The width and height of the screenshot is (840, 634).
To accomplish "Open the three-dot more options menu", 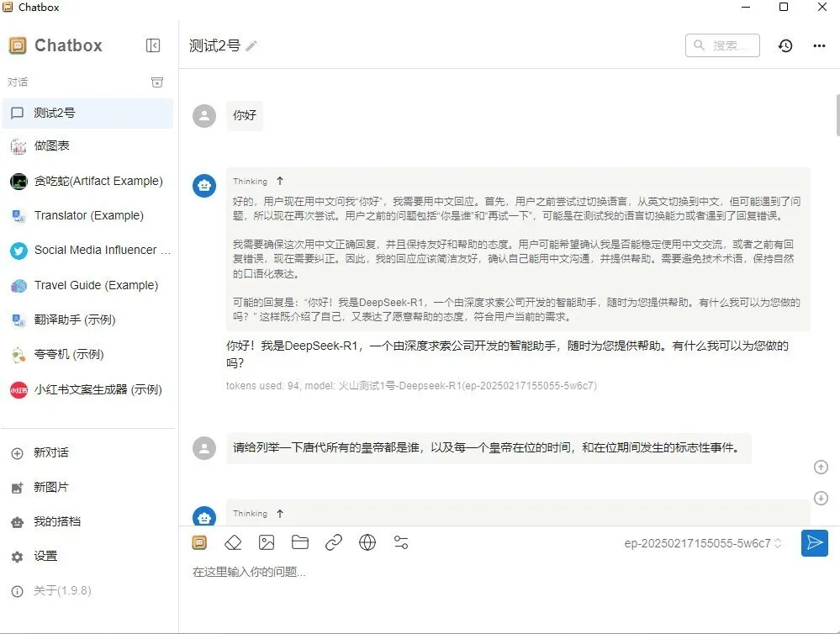I will click(x=819, y=46).
